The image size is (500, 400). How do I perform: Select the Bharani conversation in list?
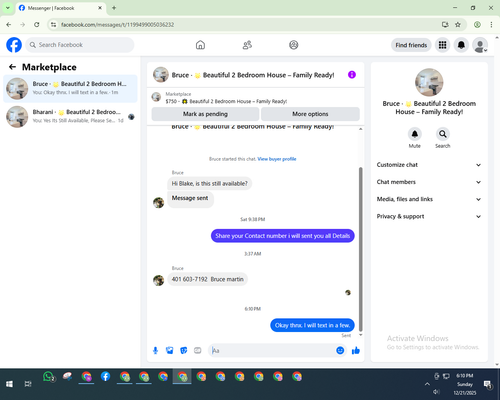(x=70, y=116)
